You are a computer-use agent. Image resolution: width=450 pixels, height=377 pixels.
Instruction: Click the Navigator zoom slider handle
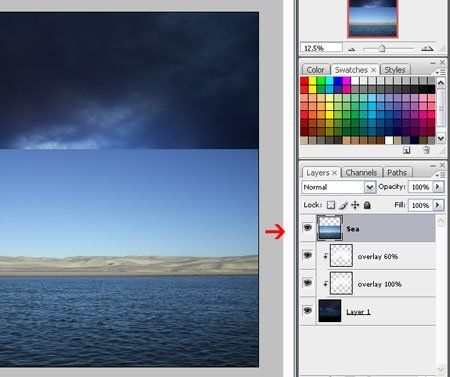(382, 49)
